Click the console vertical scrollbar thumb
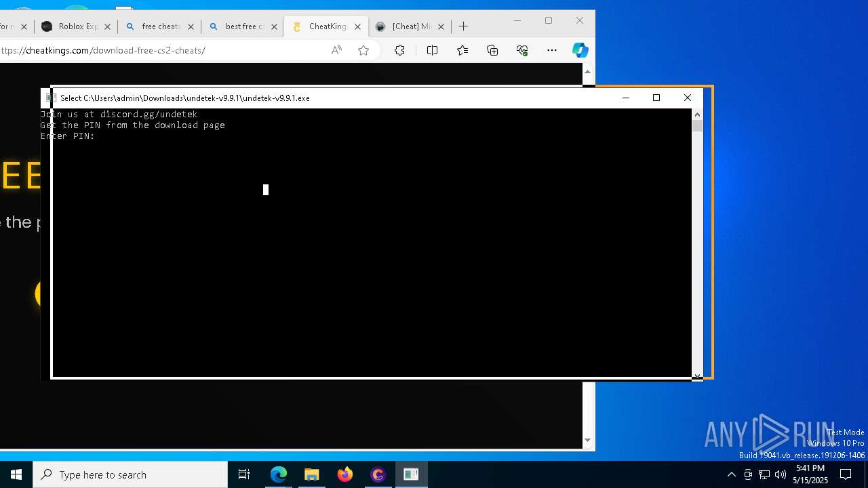 coord(697,125)
